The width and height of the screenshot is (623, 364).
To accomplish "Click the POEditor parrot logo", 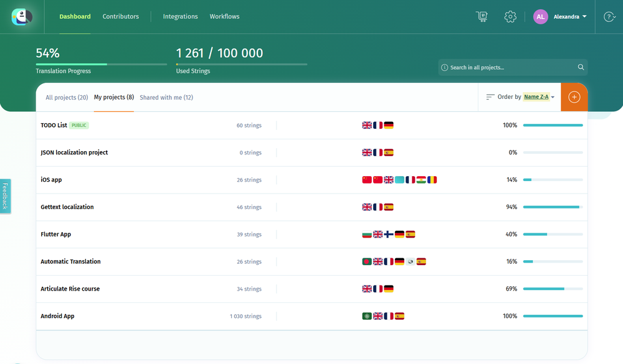I will [x=22, y=17].
